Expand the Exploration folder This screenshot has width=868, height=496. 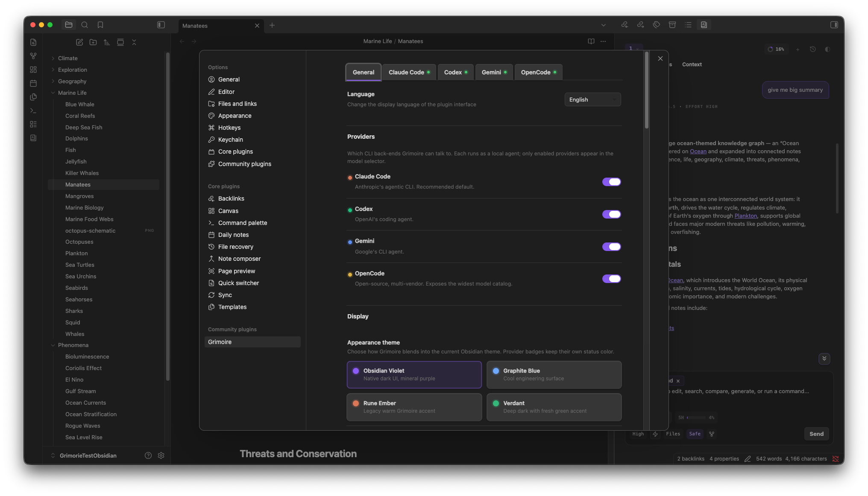pyautogui.click(x=72, y=70)
